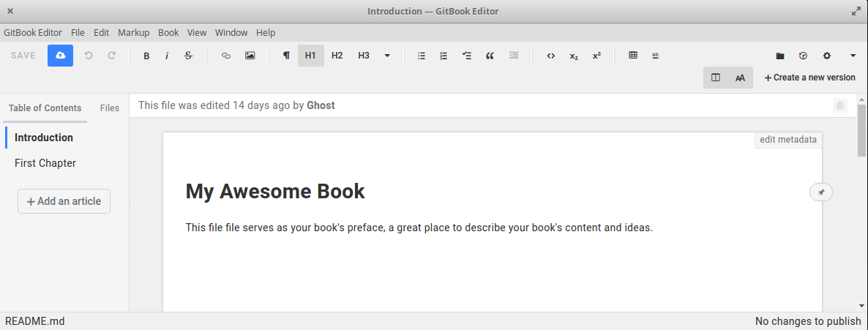
Task: Open the Book menu
Action: 168,32
